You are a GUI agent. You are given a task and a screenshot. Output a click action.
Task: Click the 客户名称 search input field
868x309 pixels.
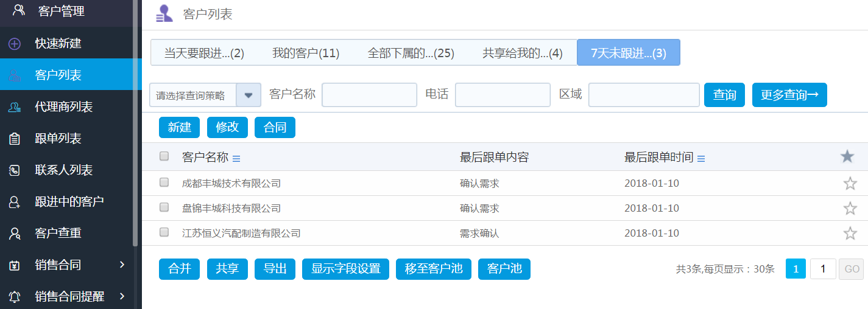(x=369, y=95)
